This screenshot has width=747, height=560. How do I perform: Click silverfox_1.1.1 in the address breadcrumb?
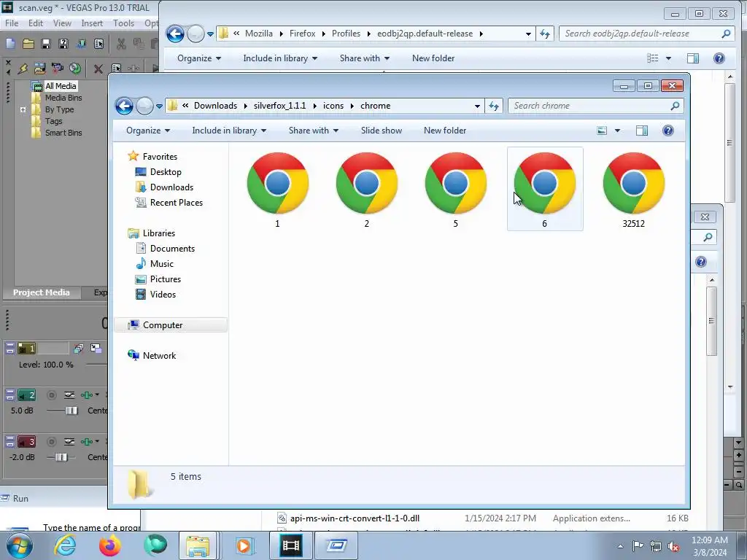[x=279, y=106]
